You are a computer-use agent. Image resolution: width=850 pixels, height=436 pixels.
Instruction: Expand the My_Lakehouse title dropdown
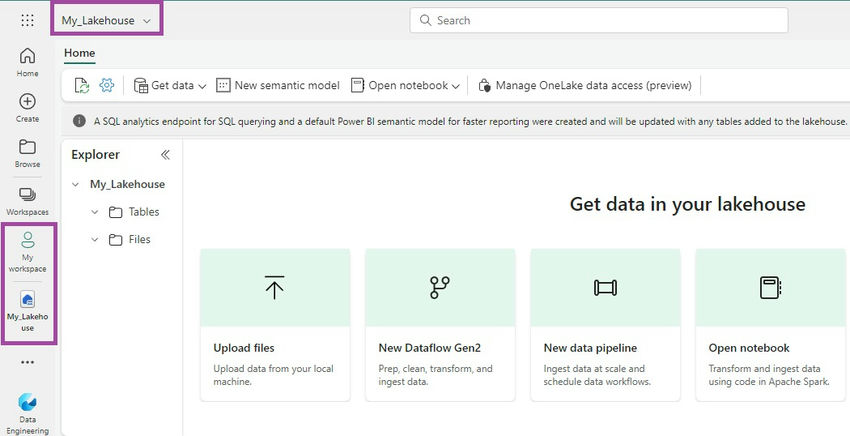point(106,21)
